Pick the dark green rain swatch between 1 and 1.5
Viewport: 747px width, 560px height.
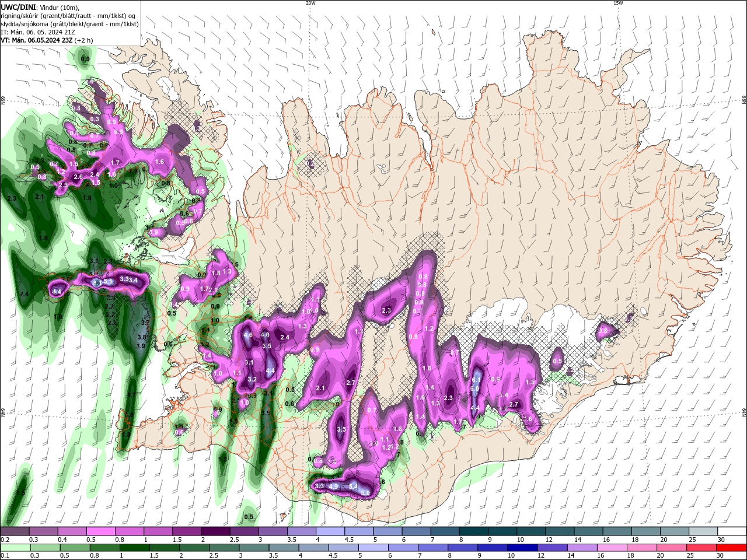point(134,548)
